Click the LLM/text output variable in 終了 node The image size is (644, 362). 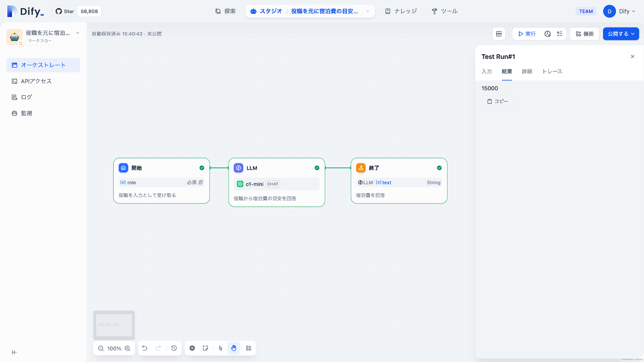[399, 183]
